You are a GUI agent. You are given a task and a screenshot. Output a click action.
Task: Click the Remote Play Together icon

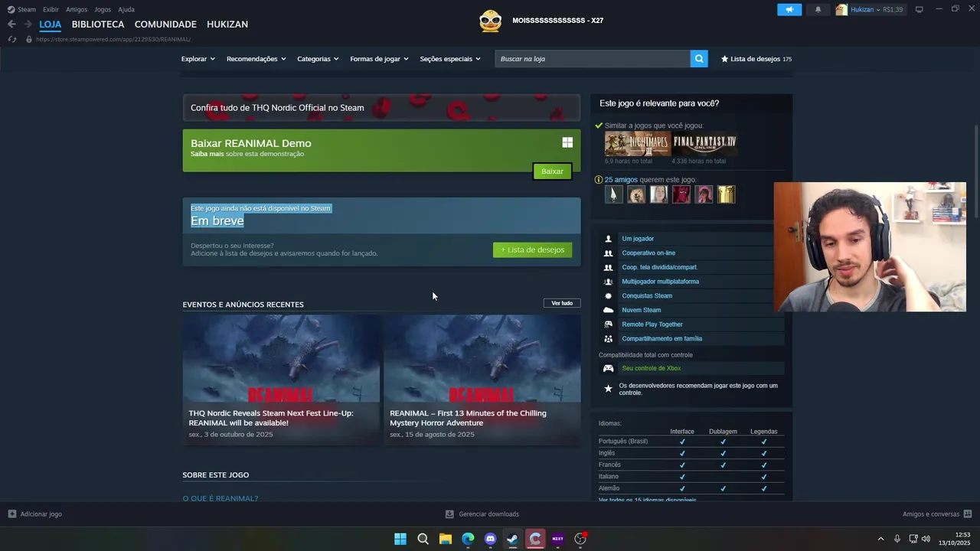point(608,324)
